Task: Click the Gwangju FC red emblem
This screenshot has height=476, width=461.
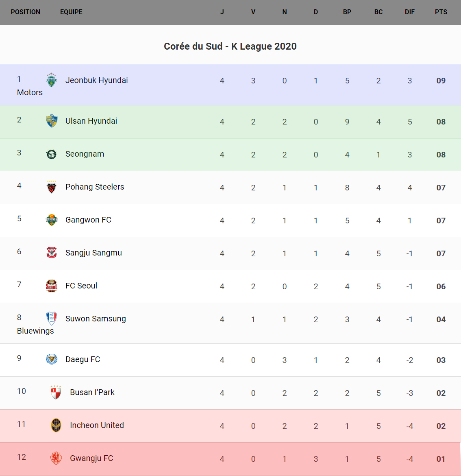Action: coord(56,458)
